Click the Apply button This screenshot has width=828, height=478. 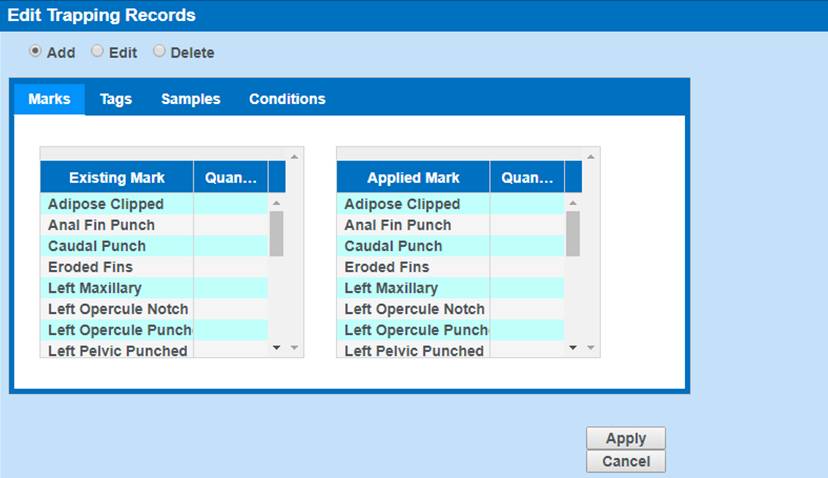[625, 438]
